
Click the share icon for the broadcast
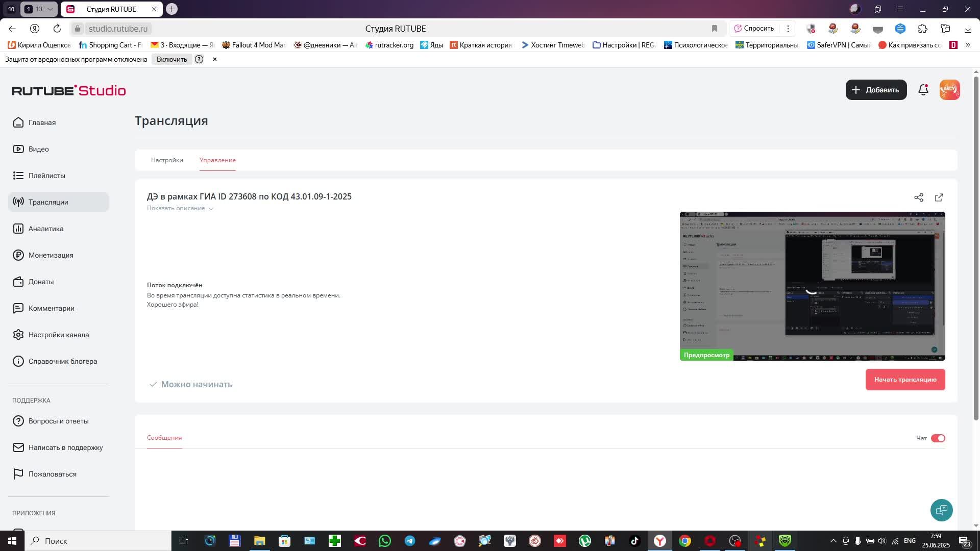coord(918,197)
